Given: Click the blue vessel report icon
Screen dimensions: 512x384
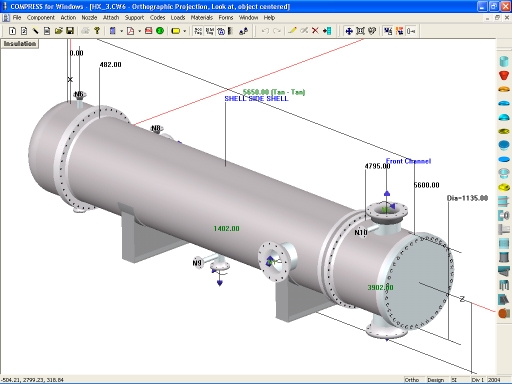Looking at the screenshot, I should [x=113, y=31].
